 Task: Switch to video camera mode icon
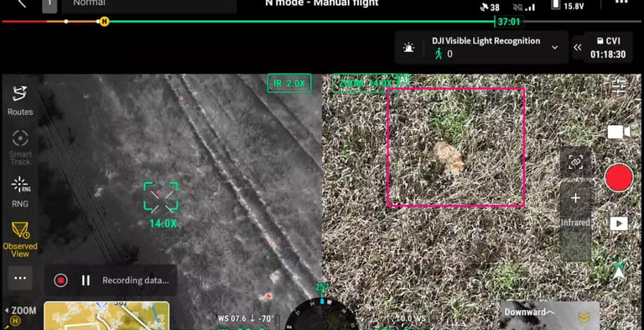pos(619,132)
